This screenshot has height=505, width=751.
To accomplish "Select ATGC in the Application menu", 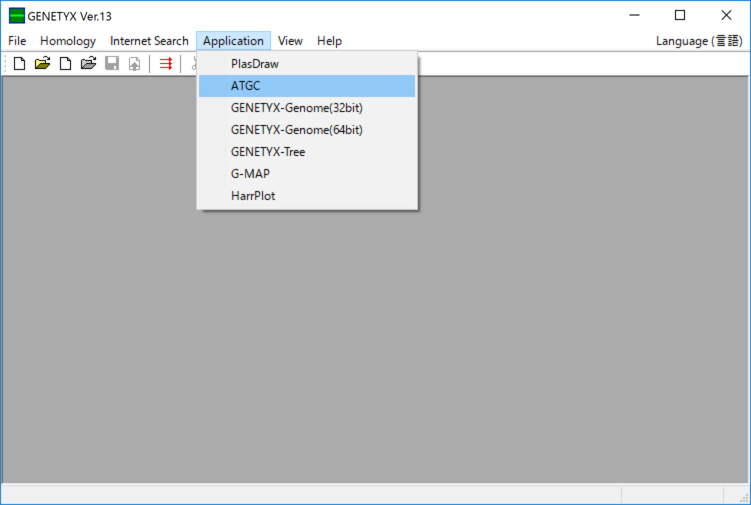I will [x=307, y=86].
